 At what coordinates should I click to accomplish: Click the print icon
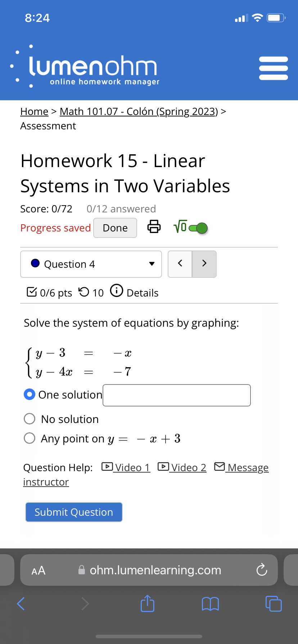tap(154, 226)
